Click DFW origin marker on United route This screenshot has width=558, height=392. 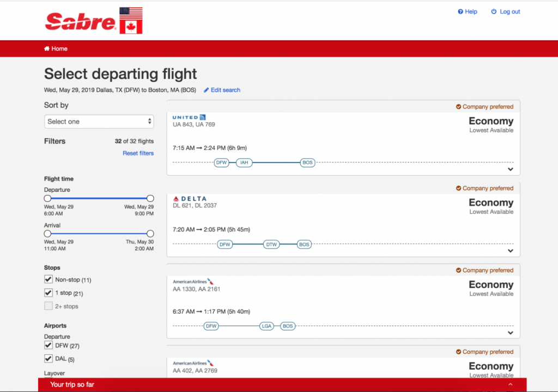221,162
